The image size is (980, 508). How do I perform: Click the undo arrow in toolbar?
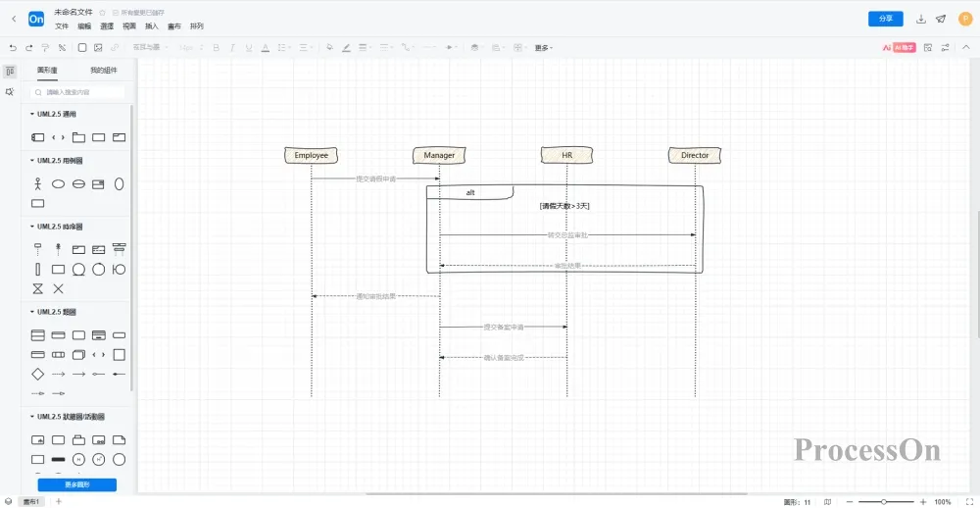click(x=13, y=47)
